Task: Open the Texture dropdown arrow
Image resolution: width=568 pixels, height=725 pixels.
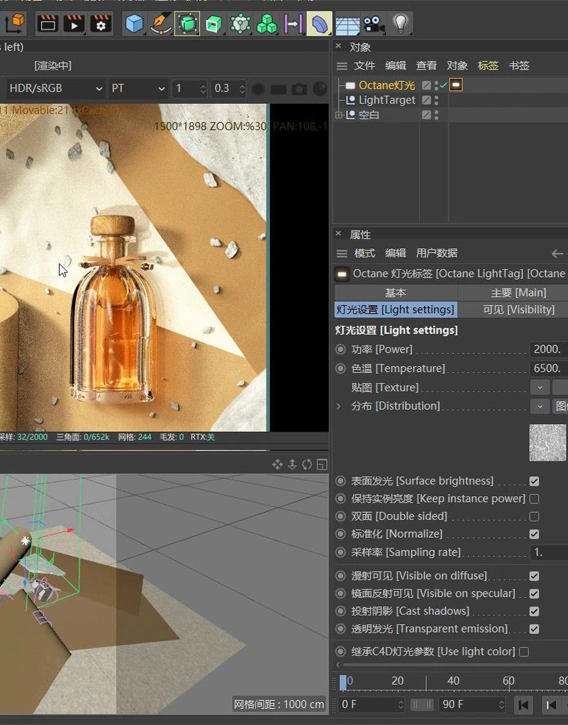Action: pos(540,387)
